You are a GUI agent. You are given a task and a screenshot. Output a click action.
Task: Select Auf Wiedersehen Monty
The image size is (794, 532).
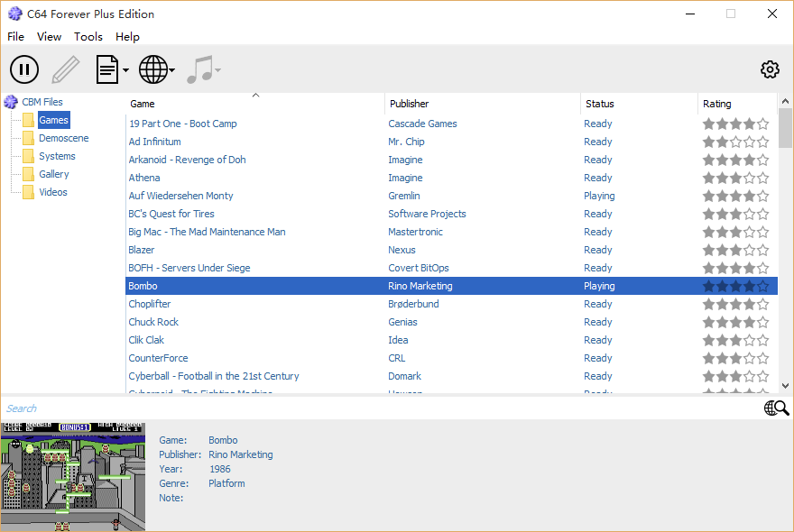[451, 196]
